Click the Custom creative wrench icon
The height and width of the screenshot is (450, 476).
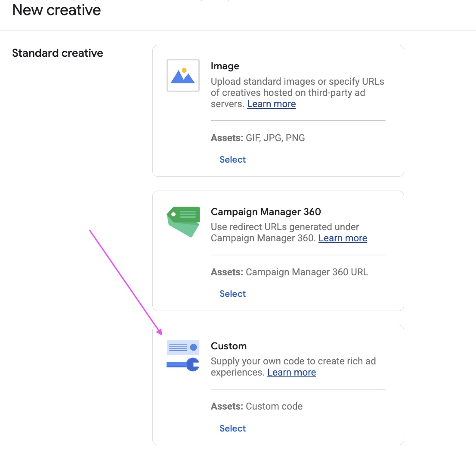(183, 356)
